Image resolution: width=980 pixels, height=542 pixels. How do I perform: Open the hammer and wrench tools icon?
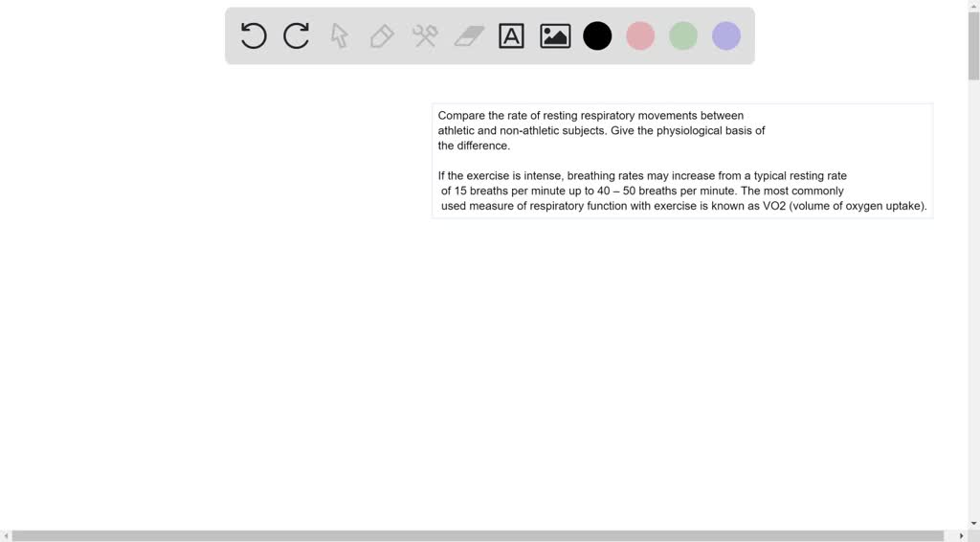[425, 36]
